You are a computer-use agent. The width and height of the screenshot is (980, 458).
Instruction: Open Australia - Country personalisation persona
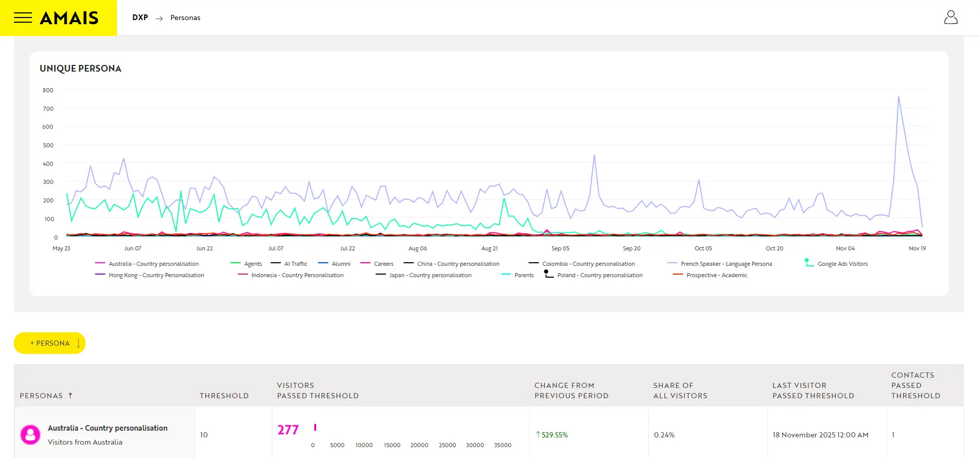(107, 428)
